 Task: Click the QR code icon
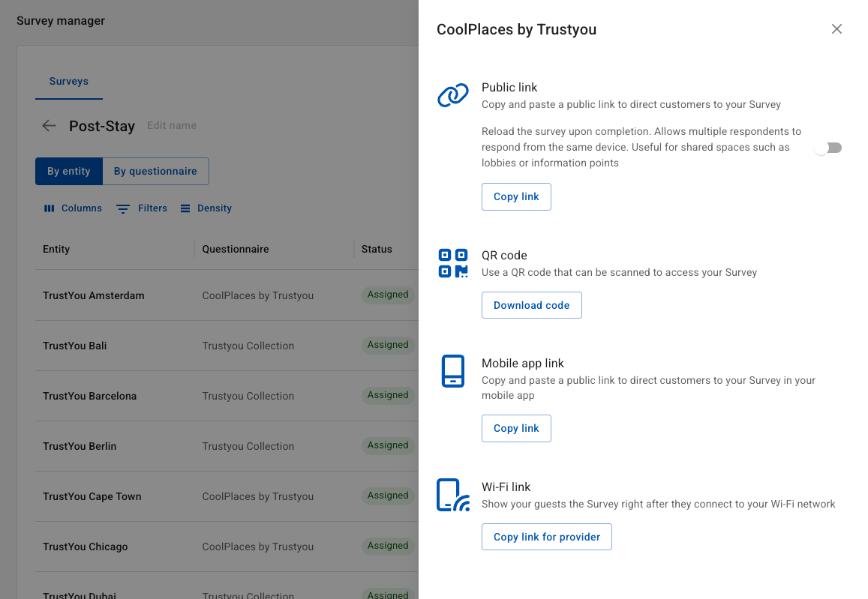coord(453,263)
